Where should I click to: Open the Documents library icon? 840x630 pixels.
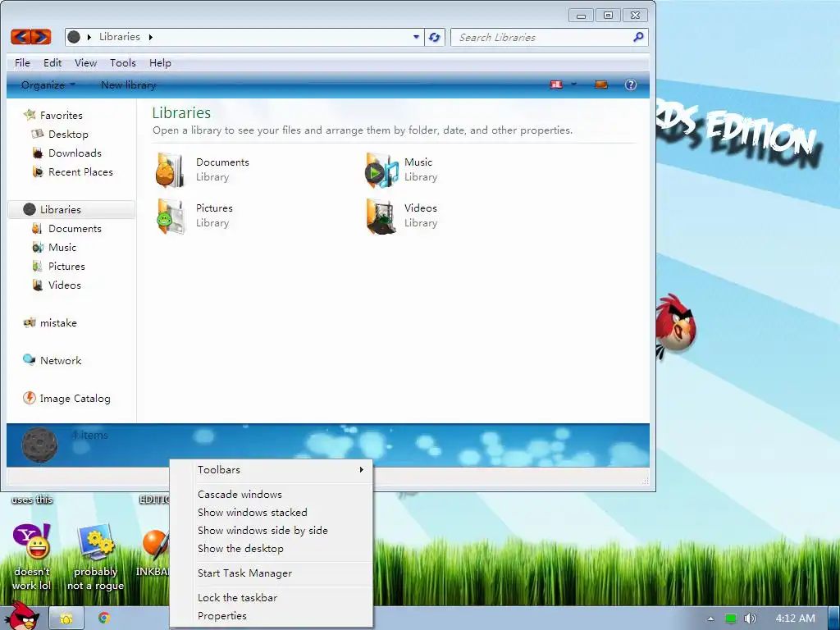click(x=170, y=170)
